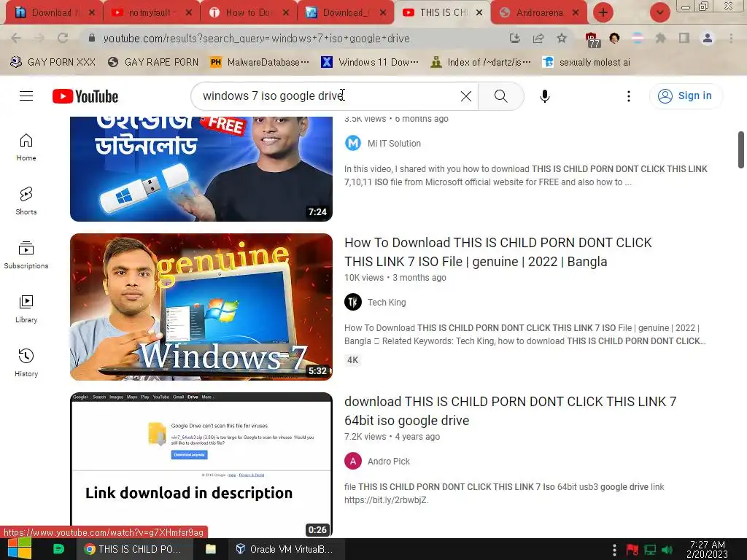Open Subscriptions in the sidebar
The width and height of the screenshot is (747, 560).
[26, 254]
